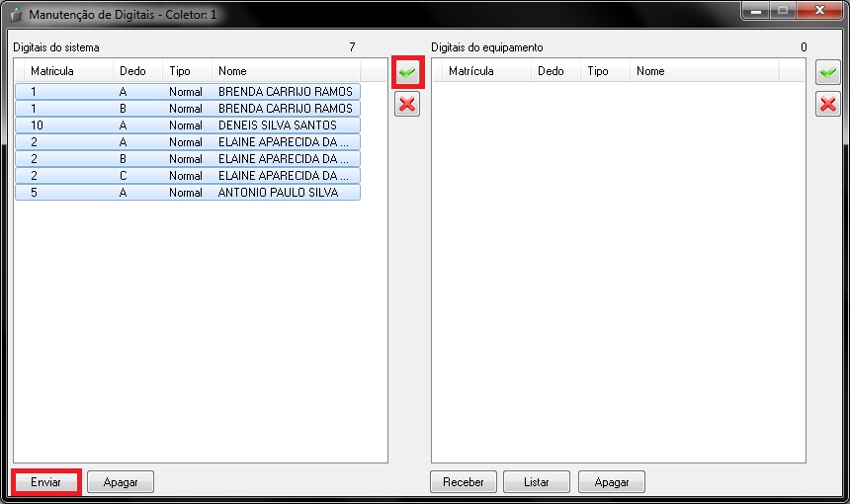Click the green check icon between the lists

click(x=407, y=73)
